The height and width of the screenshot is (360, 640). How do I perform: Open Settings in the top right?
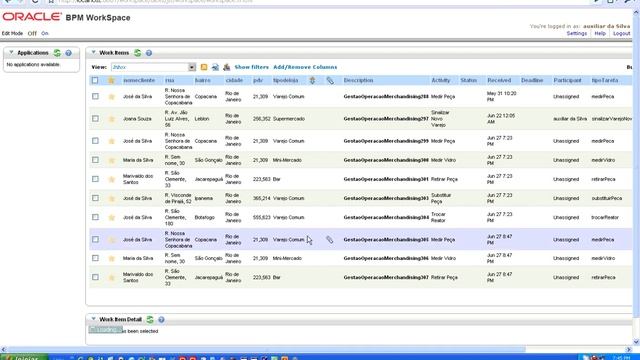[x=577, y=33]
